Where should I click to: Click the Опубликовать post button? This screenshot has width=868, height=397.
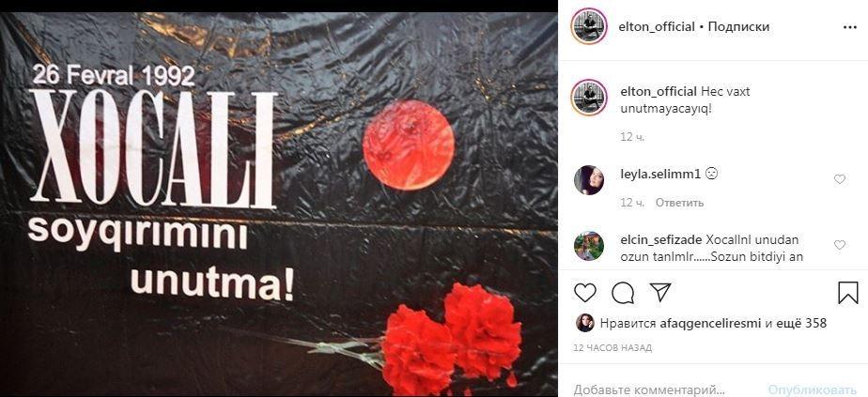click(813, 389)
